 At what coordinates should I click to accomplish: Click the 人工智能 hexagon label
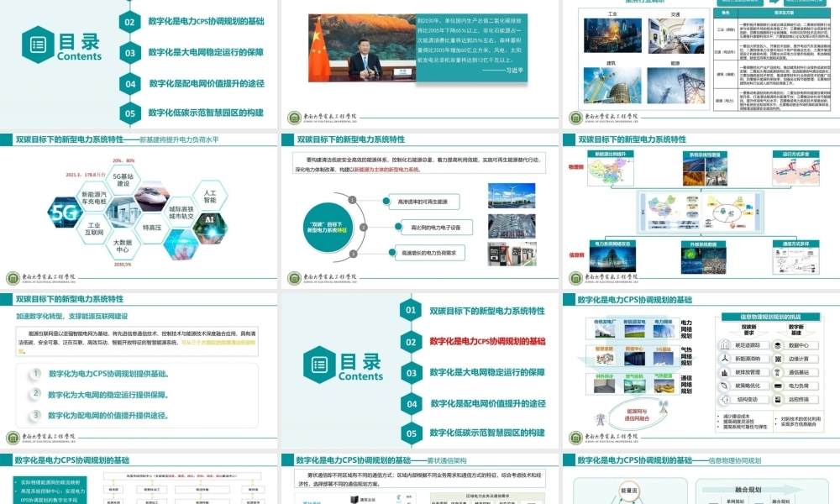(x=210, y=196)
